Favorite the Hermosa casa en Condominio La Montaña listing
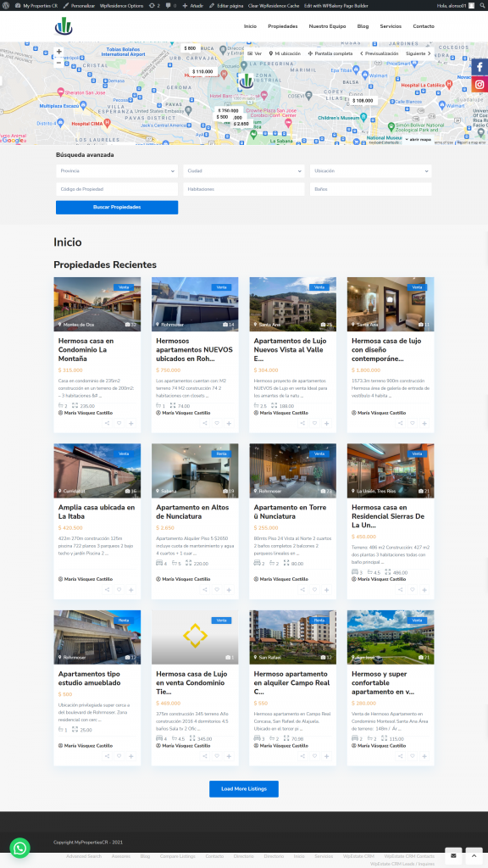Image resolution: width=488 pixels, height=868 pixels. click(119, 424)
